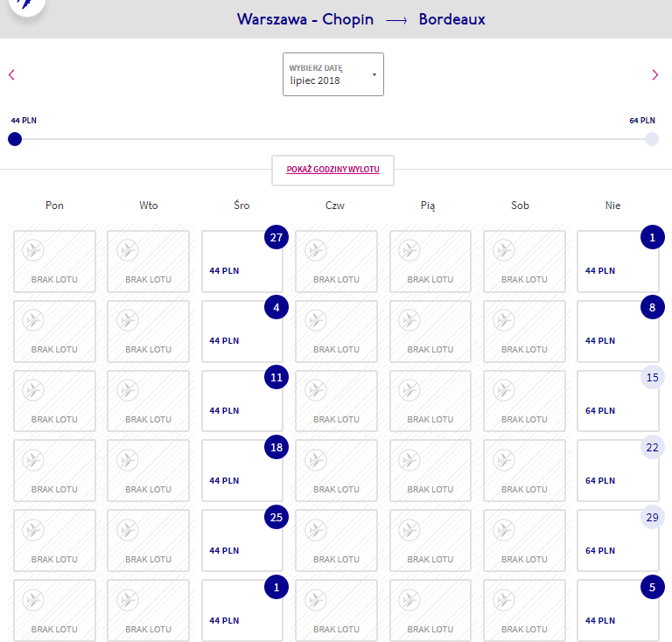Select Wednesday 4 flight for 44 PLN

(x=242, y=331)
